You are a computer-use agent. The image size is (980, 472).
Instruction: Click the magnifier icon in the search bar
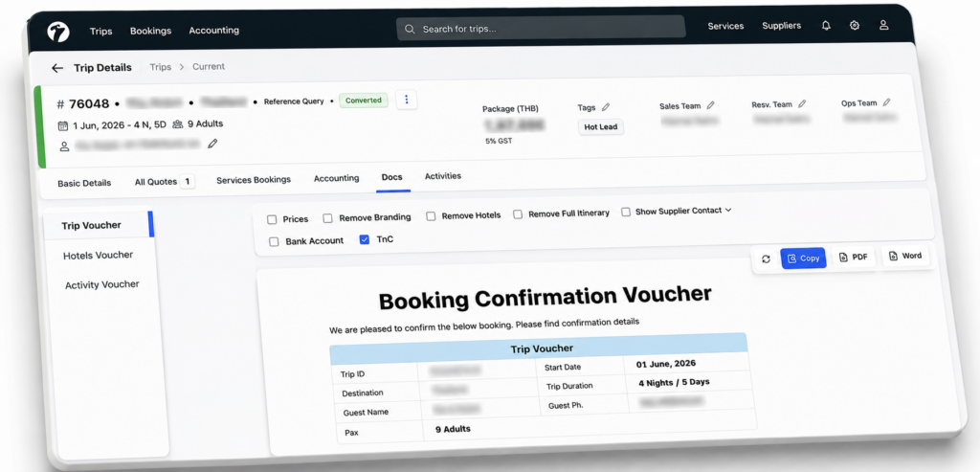pyautogui.click(x=410, y=30)
